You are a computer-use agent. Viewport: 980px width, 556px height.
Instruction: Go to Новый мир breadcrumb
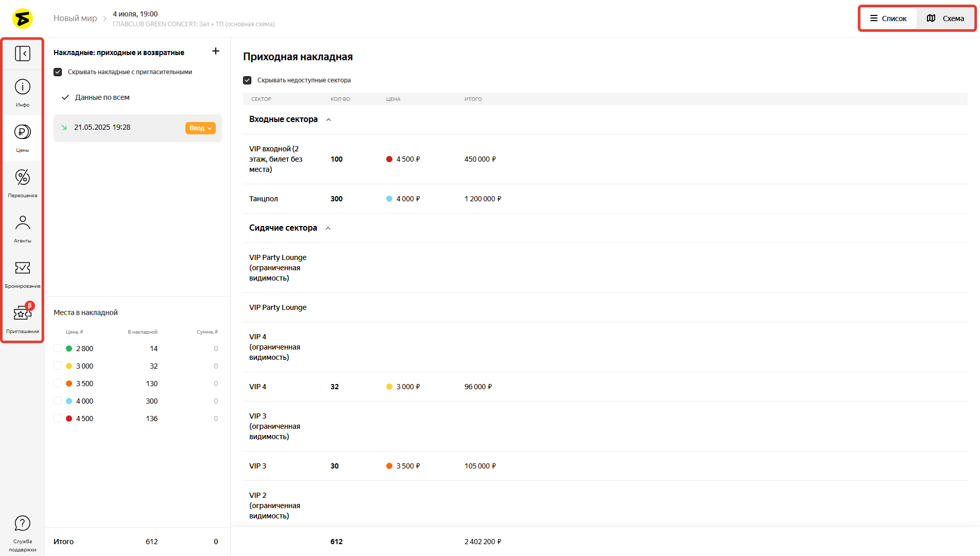click(75, 18)
